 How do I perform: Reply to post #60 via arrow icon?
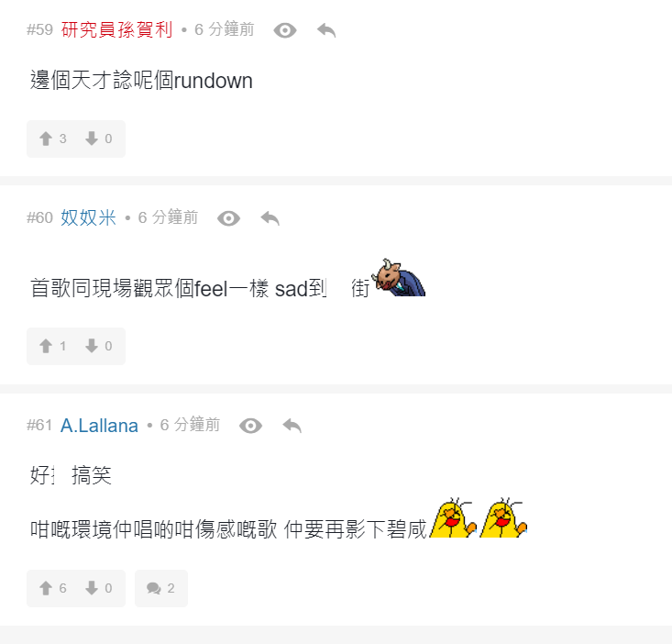pos(270,218)
